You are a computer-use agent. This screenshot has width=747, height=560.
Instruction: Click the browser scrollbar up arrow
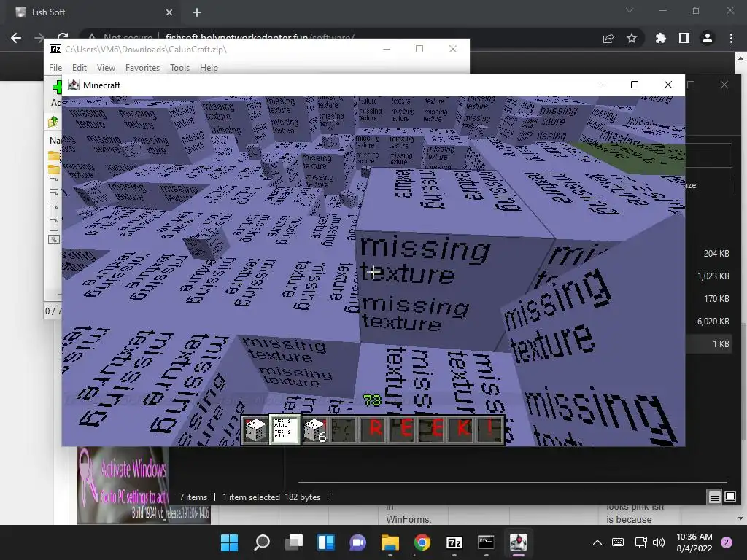(740, 58)
